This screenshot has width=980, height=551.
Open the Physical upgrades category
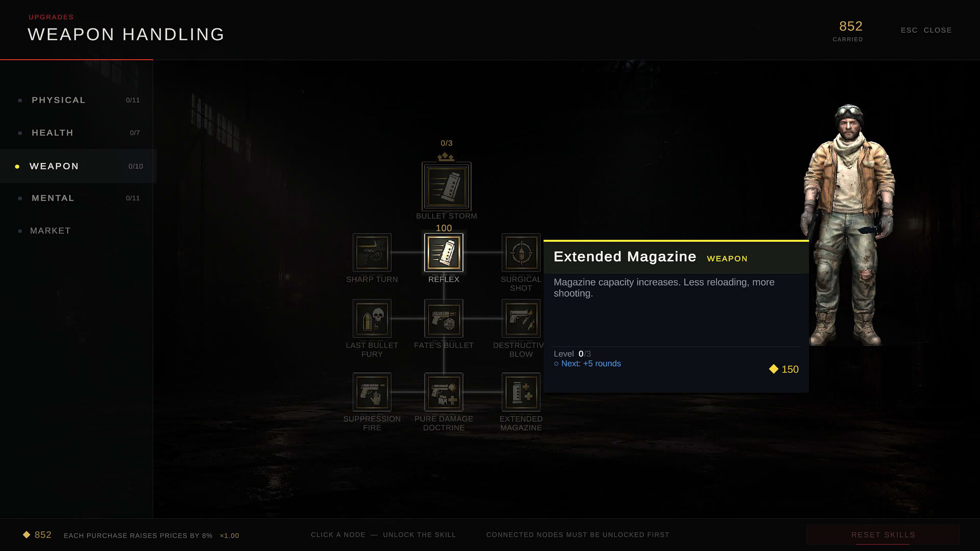(x=77, y=100)
